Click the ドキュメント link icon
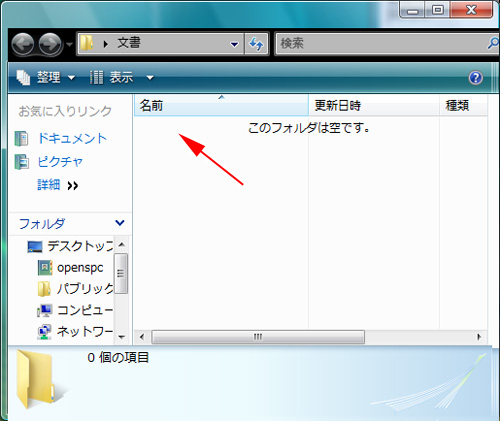The image size is (500, 421). click(22, 138)
